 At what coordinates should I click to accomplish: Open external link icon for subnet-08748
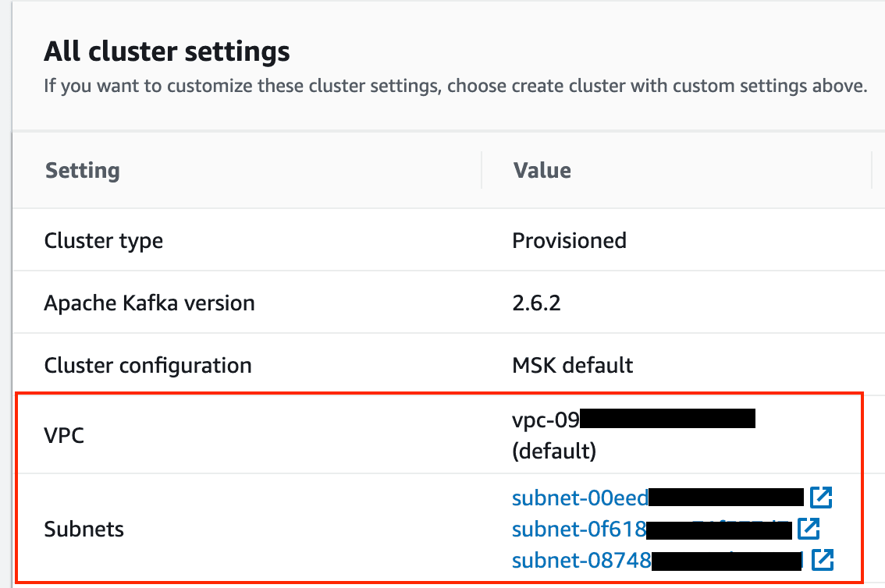click(x=823, y=559)
